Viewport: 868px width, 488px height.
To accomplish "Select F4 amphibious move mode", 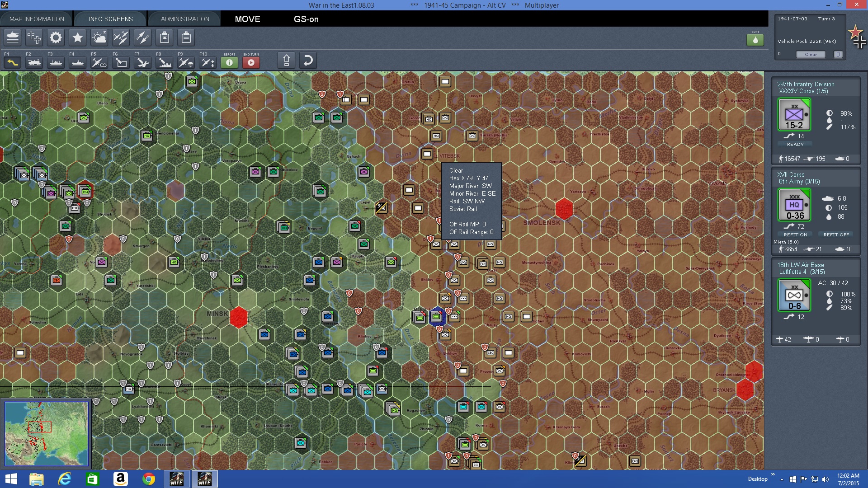I will click(x=78, y=62).
